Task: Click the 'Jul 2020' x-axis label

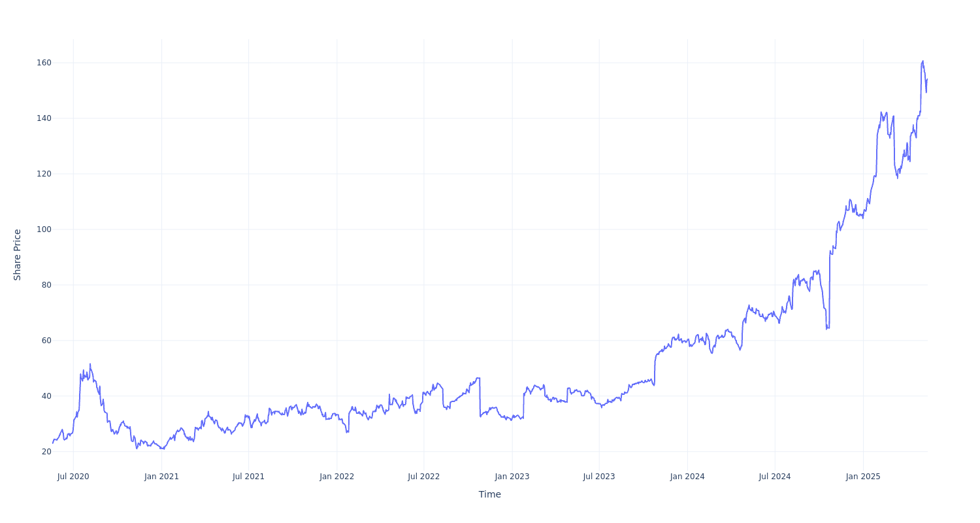Action: tap(73, 477)
